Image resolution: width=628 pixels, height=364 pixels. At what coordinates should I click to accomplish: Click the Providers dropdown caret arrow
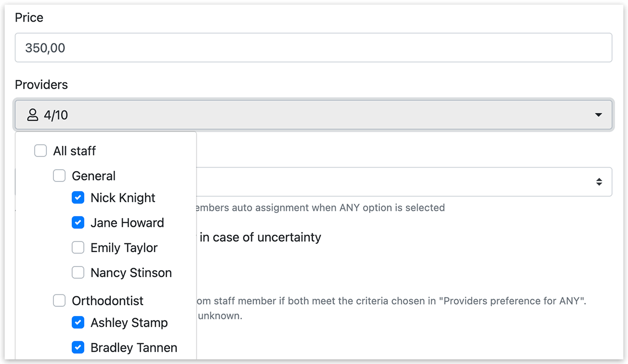599,115
